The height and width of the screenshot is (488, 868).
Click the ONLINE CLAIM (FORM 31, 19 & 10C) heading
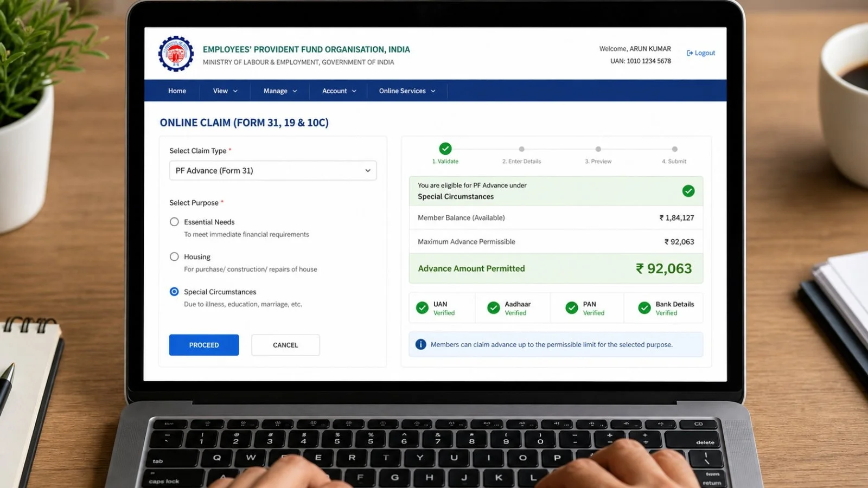tap(244, 123)
